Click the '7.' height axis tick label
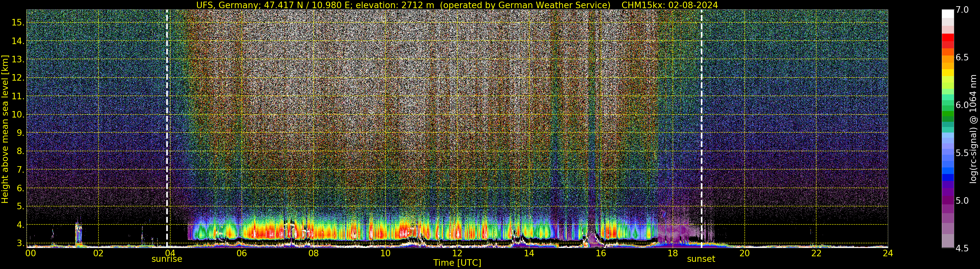Screen dimensions: 980x269 21,170
